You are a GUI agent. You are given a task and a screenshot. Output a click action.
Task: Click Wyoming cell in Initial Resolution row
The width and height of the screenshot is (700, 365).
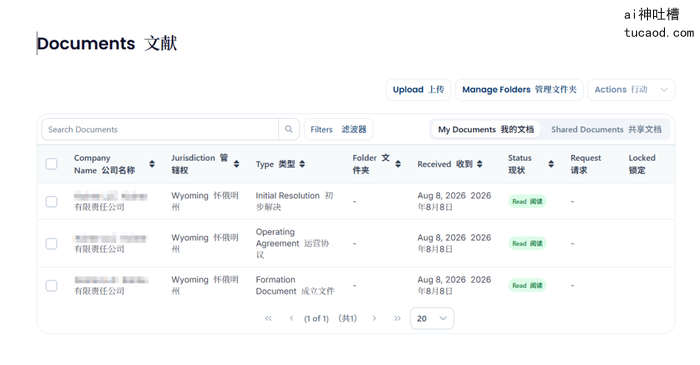coord(205,201)
